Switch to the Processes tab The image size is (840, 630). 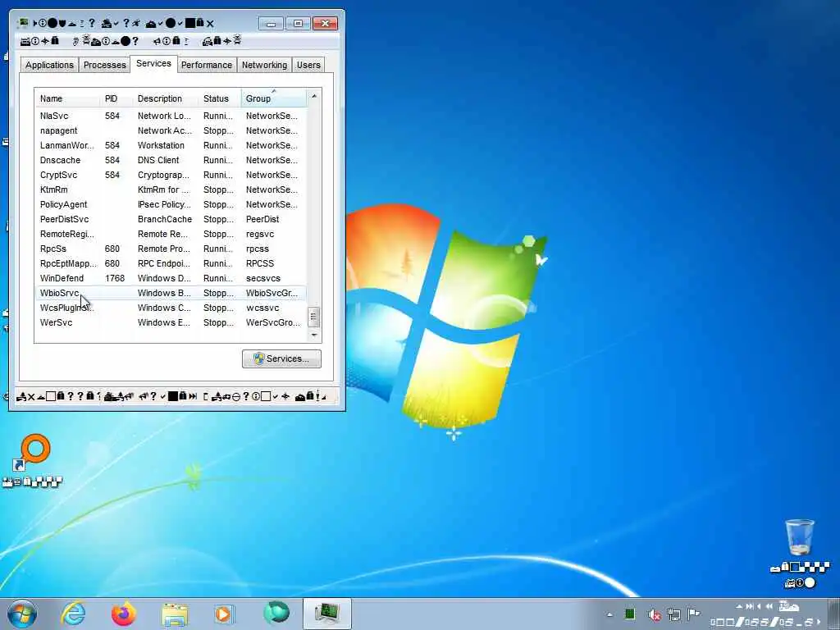[x=104, y=65]
